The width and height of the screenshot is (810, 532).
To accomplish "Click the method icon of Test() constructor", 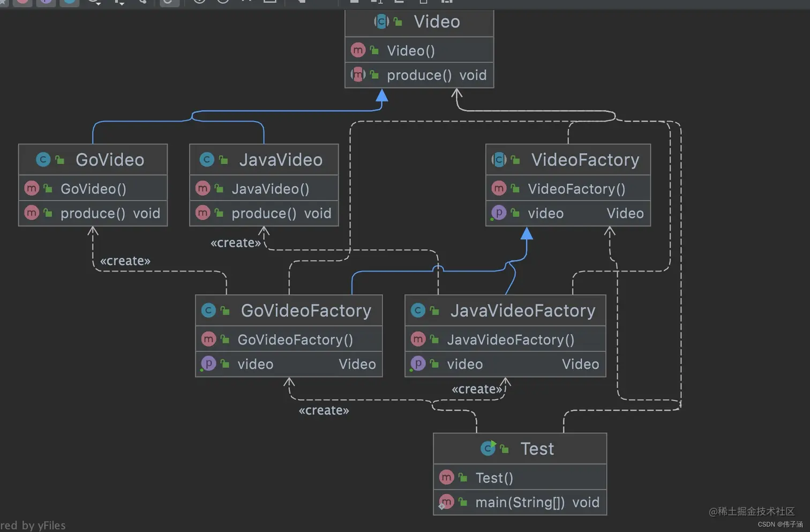I will 446,477.
